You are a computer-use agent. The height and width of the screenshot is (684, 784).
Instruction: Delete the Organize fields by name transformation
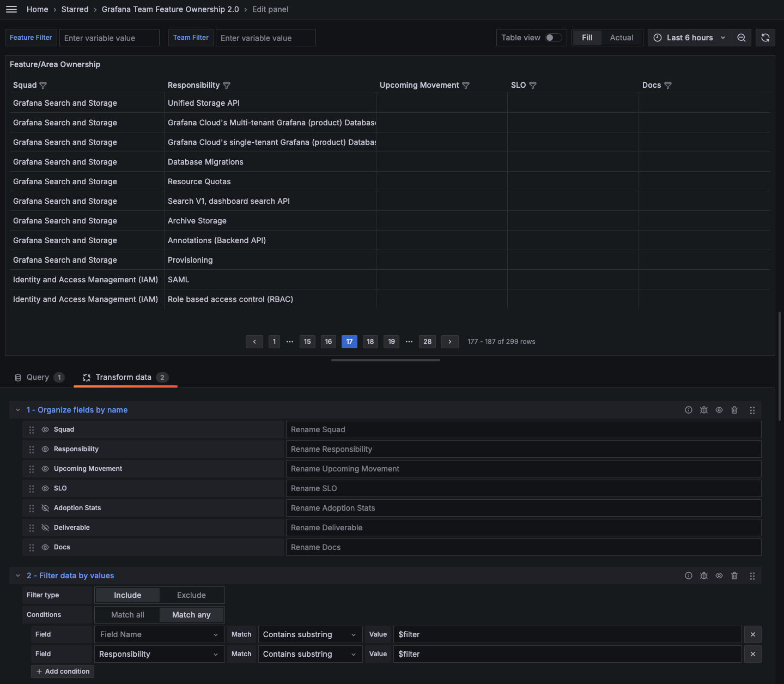[734, 410]
